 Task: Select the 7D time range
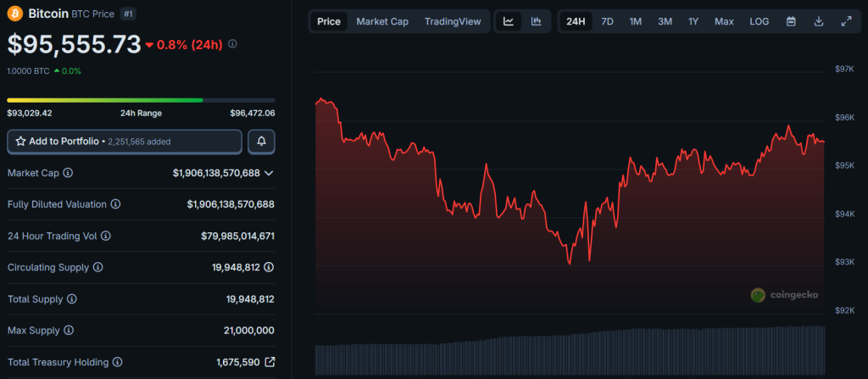pyautogui.click(x=607, y=21)
